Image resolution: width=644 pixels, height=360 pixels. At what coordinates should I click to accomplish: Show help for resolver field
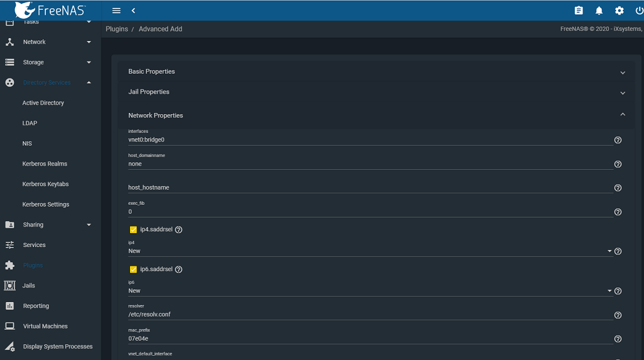[x=618, y=315]
